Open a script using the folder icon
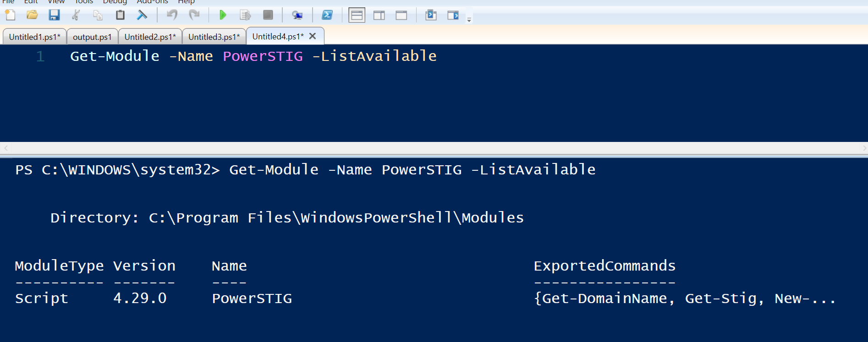This screenshot has height=342, width=868. (x=31, y=15)
